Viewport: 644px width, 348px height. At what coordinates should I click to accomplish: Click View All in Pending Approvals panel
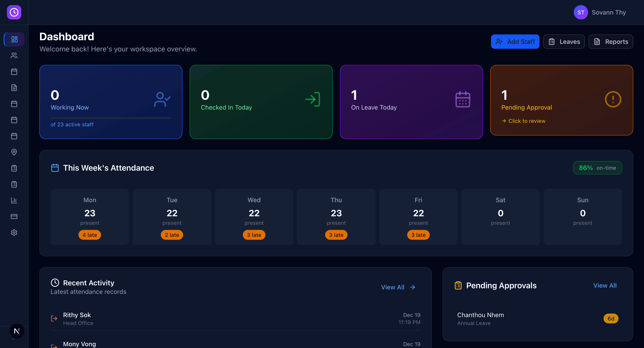point(605,286)
